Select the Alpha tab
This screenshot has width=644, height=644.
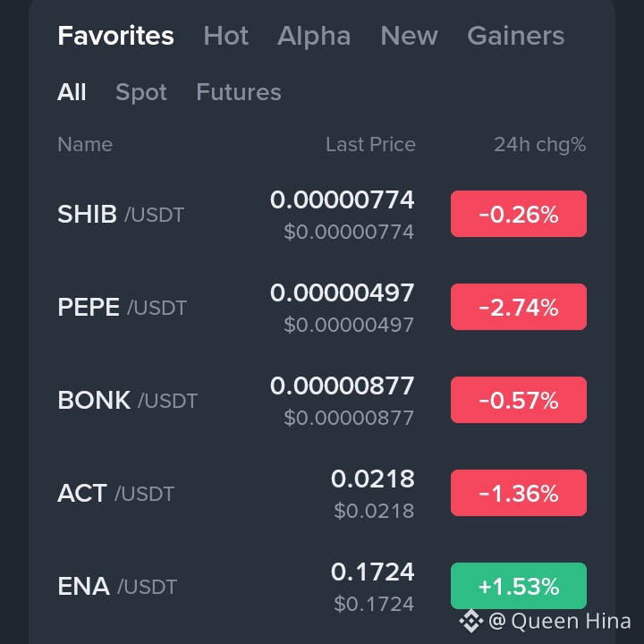click(x=313, y=36)
